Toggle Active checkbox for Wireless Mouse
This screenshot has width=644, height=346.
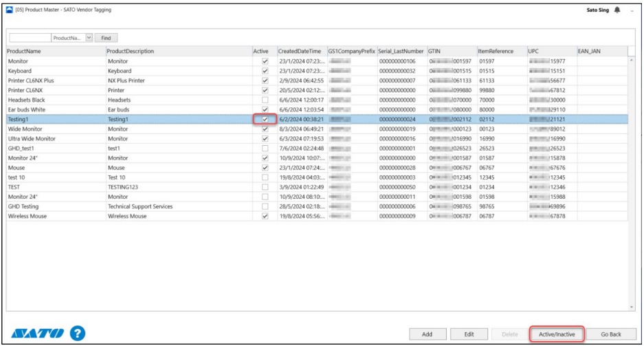[x=265, y=216]
